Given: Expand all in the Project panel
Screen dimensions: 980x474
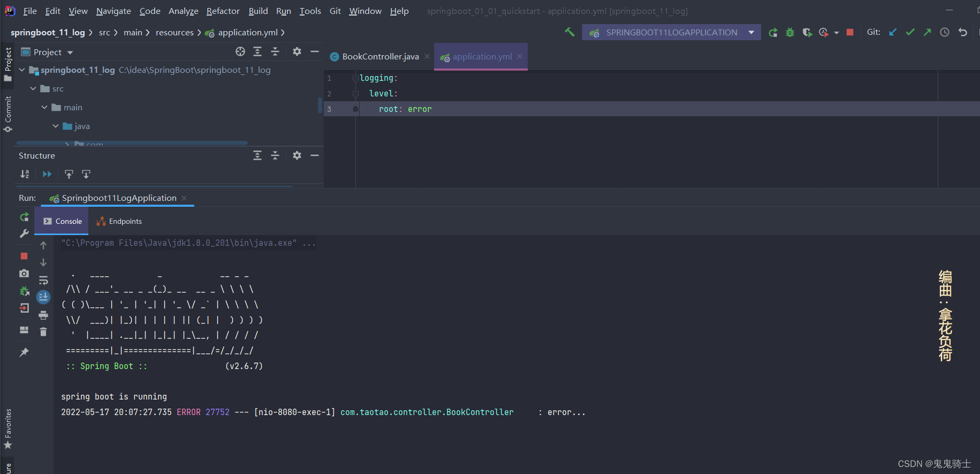Looking at the screenshot, I should point(257,51).
